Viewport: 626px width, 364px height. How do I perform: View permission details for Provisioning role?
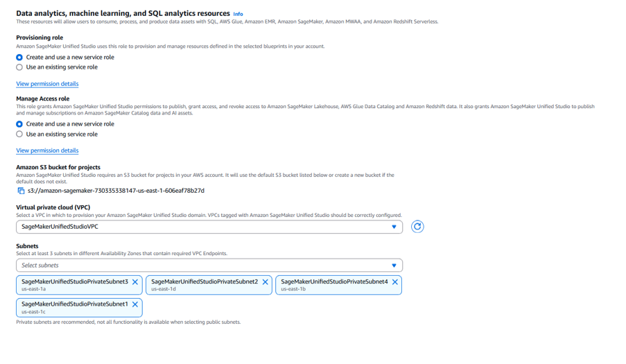[x=47, y=84]
